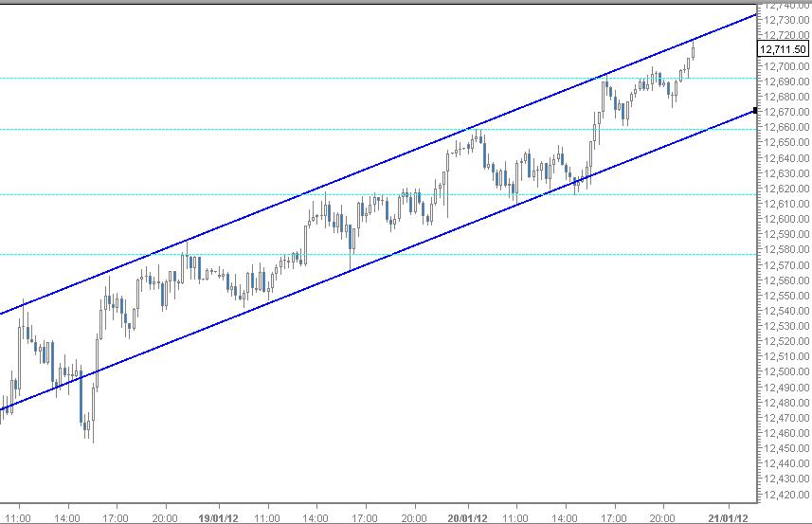Click the 12,510.00 price axis label
This screenshot has width=812, height=524.
click(x=786, y=356)
